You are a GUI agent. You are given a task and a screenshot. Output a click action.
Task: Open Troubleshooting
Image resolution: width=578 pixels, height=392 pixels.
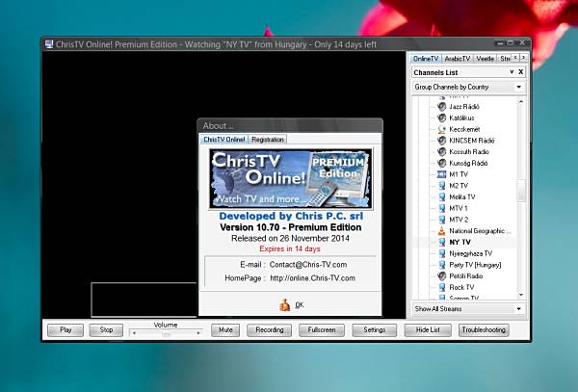point(484,330)
